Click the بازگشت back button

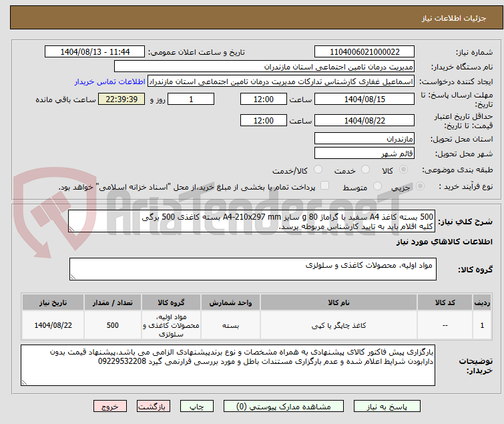click(154, 407)
